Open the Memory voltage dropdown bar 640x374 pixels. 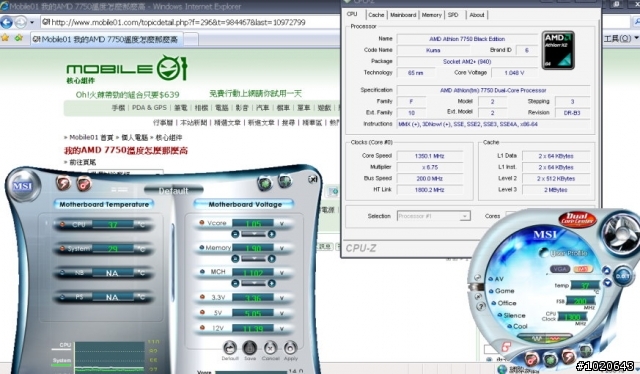[x=253, y=258]
